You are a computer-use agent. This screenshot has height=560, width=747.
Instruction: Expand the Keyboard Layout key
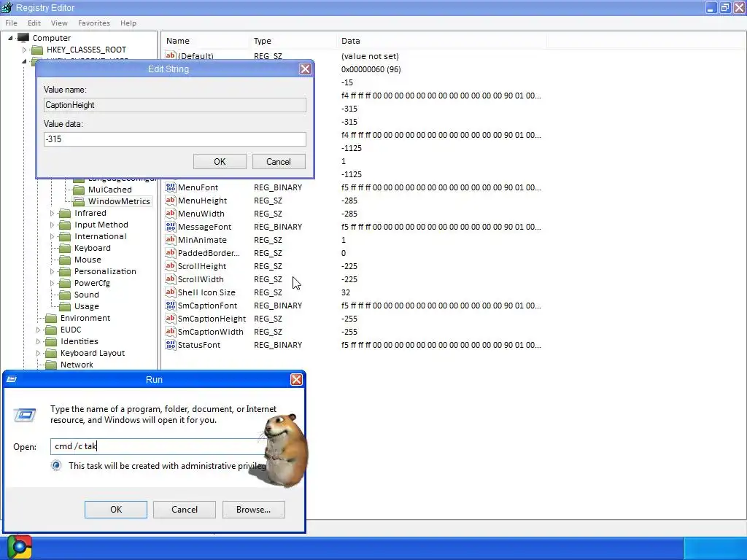click(x=38, y=353)
